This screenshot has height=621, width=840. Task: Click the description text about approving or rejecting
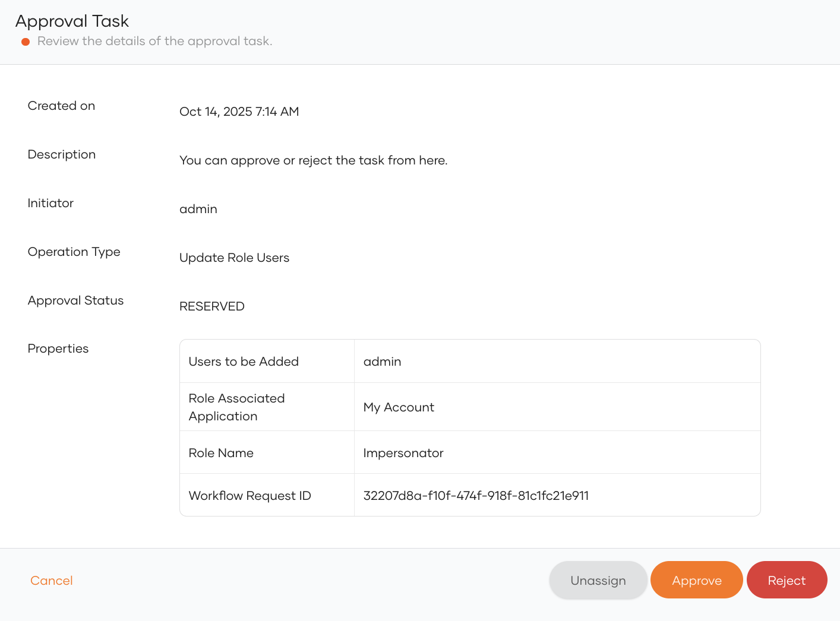[x=313, y=160]
